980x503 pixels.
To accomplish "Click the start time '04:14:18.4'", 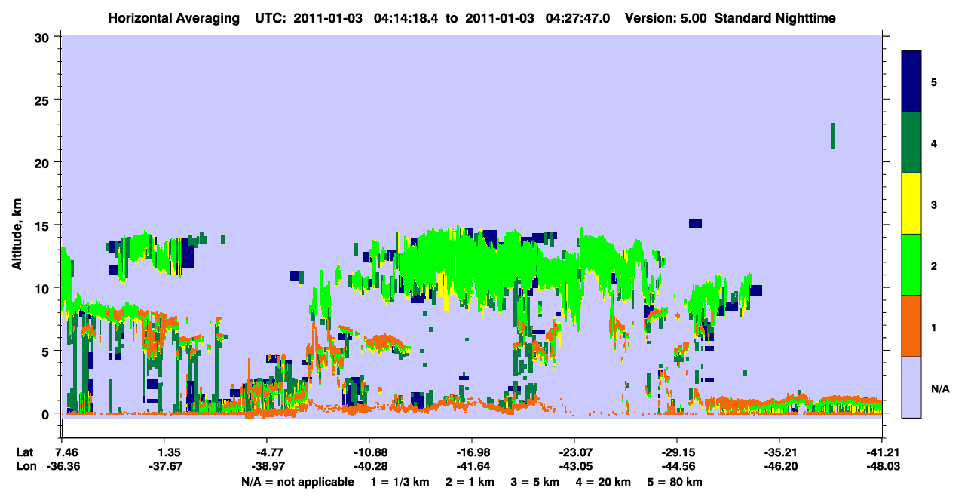I will (406, 17).
